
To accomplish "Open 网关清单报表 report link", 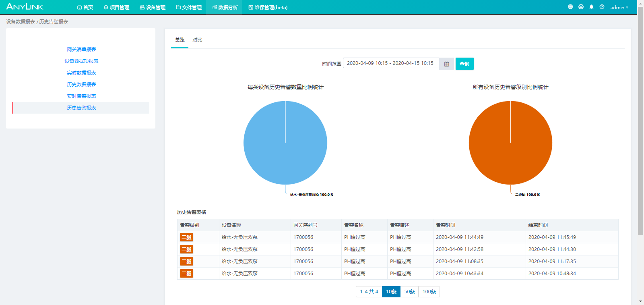I will (x=81, y=50).
